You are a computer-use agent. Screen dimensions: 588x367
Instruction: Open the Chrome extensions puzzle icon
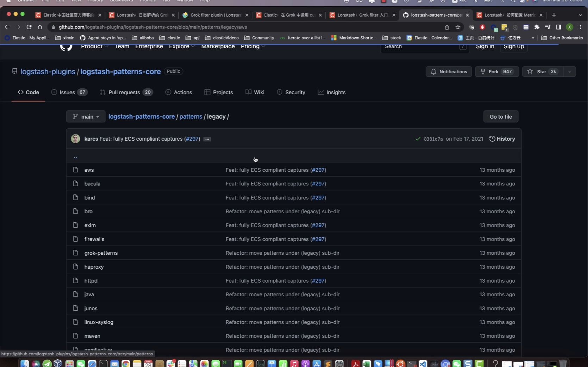pos(537,27)
